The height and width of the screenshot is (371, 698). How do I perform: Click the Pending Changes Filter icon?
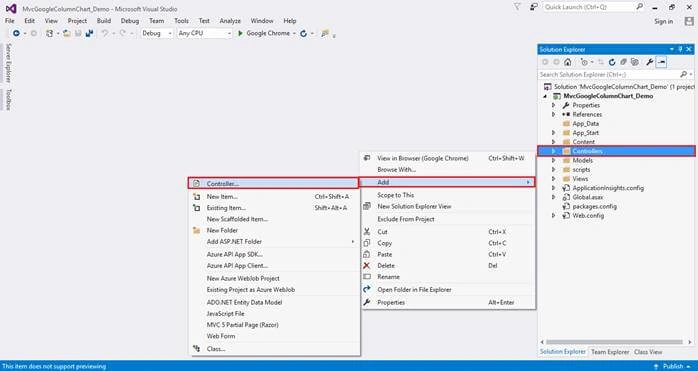[x=584, y=62]
